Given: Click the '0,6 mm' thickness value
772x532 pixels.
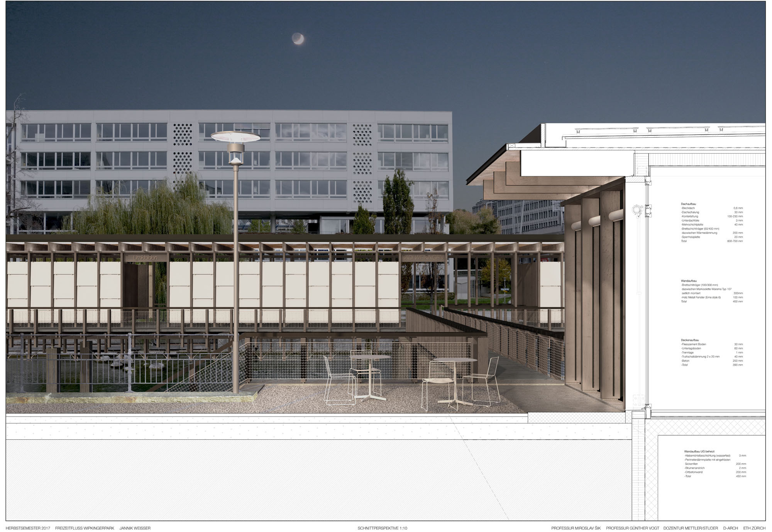Looking at the screenshot, I should point(738,208).
